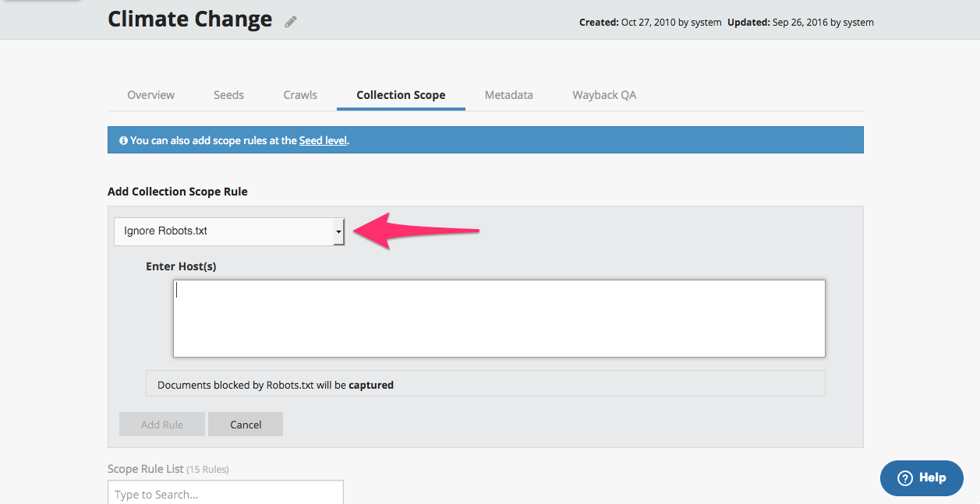
Task: Select the Collection Scope tab
Action: [401, 95]
